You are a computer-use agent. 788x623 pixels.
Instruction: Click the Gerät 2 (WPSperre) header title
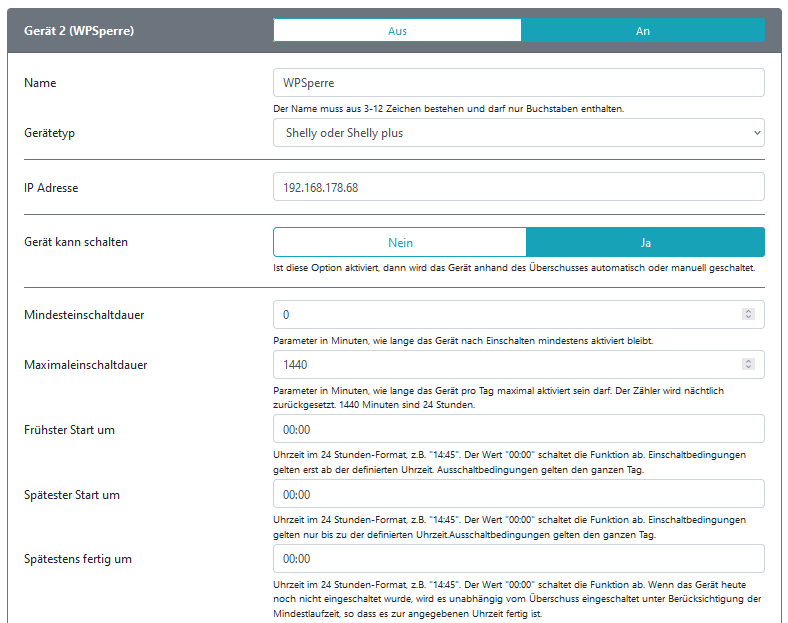tap(79, 31)
